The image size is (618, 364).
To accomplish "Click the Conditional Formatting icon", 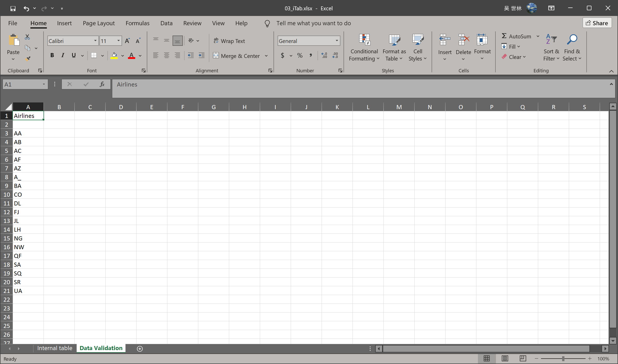I will (x=364, y=40).
